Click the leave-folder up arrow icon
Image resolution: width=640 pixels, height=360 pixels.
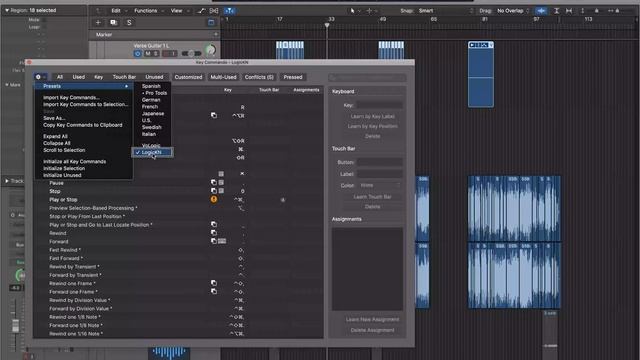[99, 11]
